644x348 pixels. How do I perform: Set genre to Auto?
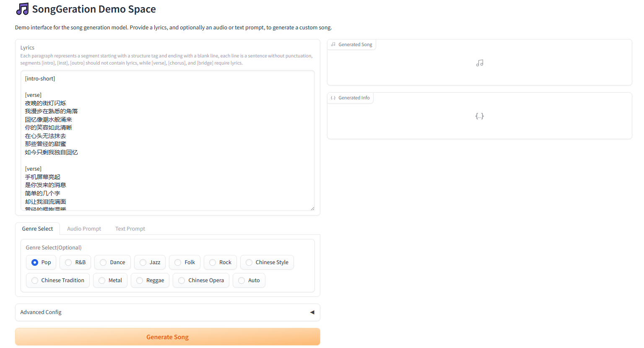coord(241,280)
